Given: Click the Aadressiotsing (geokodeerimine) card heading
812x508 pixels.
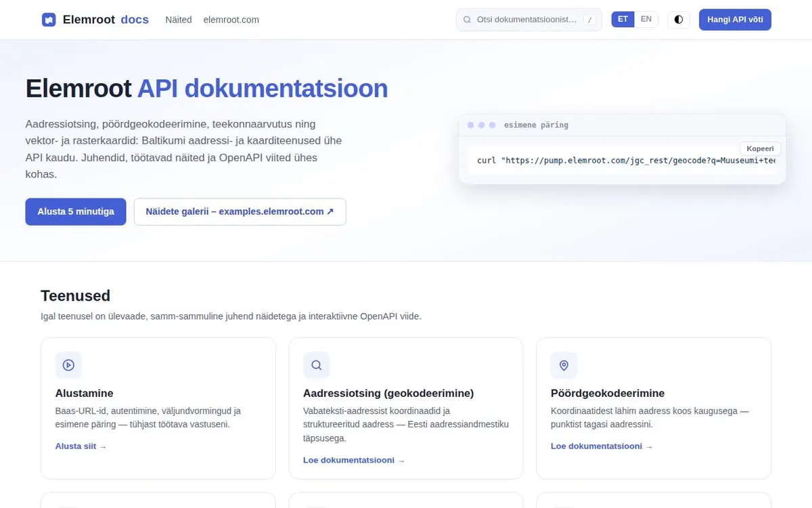Looking at the screenshot, I should point(388,393).
